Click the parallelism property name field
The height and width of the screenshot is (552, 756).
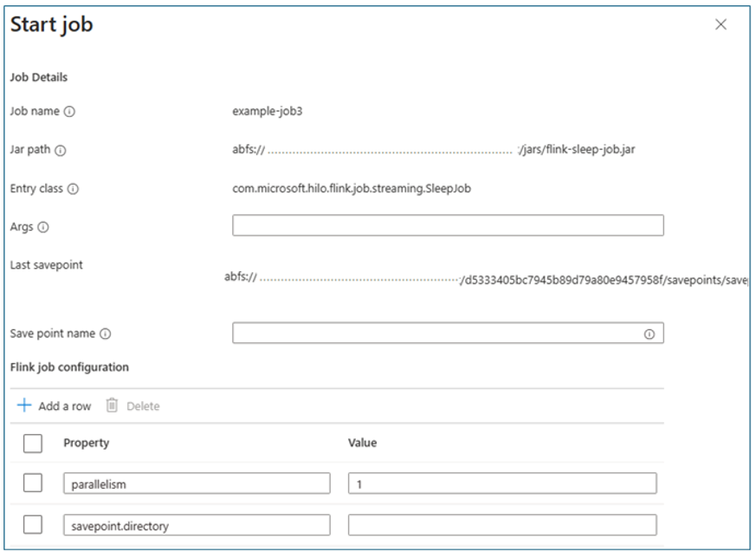click(197, 484)
